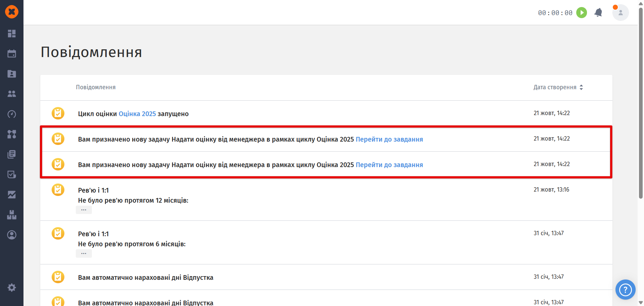Open the settings gear in sidebar
The width and height of the screenshot is (644, 306).
pos(12,288)
